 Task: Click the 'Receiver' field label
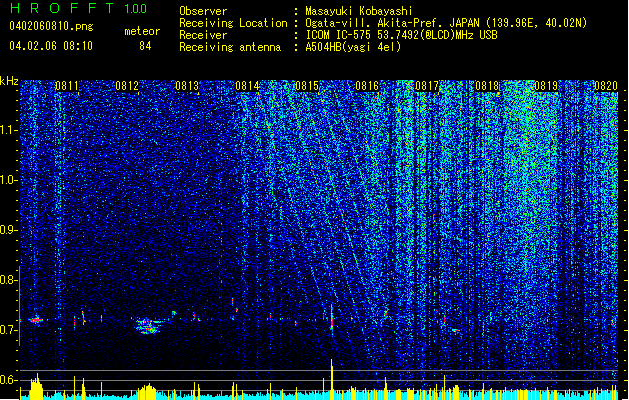pyautogui.click(x=203, y=35)
